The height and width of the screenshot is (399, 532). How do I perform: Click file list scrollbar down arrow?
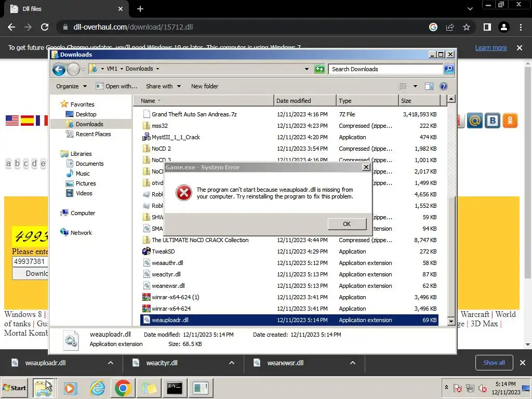tap(451, 321)
